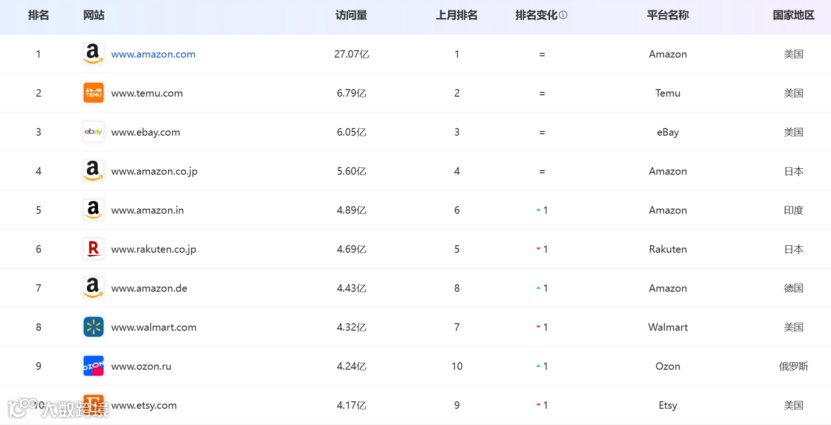Click the Rakuten logo icon
The image size is (831, 425).
[93, 249]
